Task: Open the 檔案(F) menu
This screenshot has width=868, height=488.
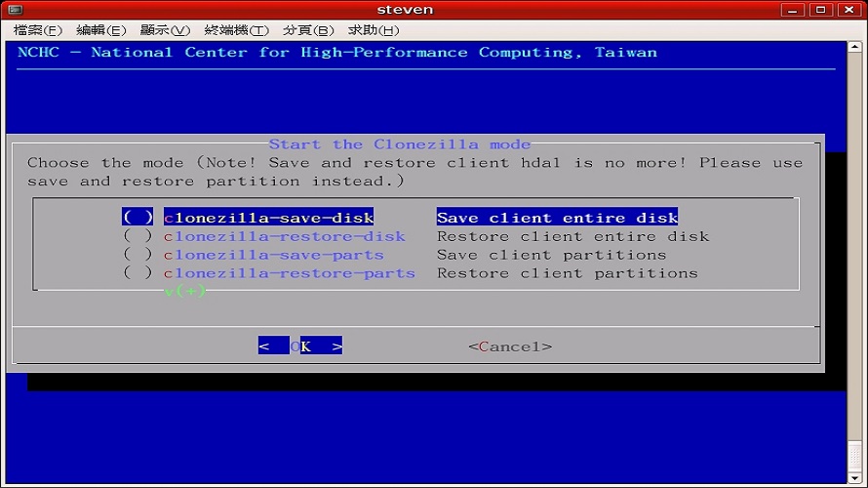Action: tap(38, 30)
